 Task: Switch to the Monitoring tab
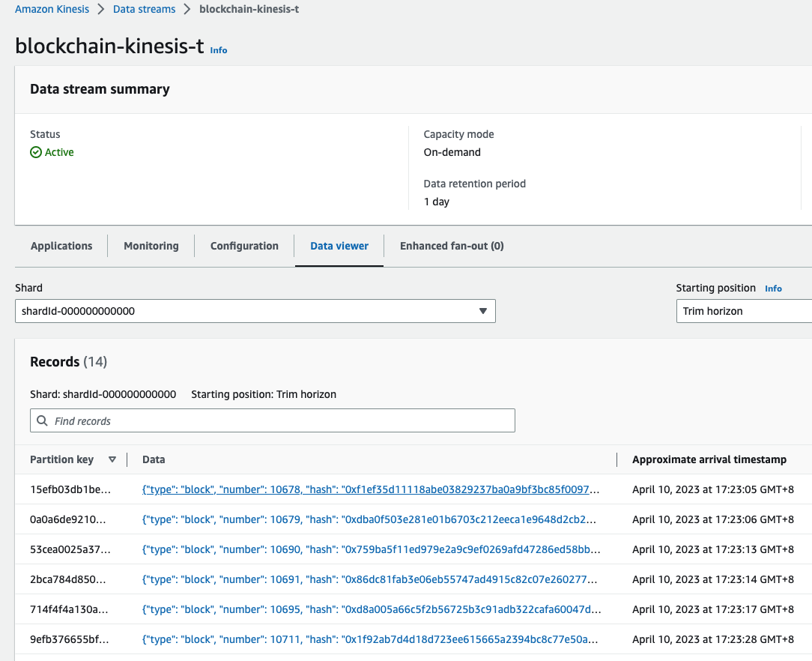point(151,246)
